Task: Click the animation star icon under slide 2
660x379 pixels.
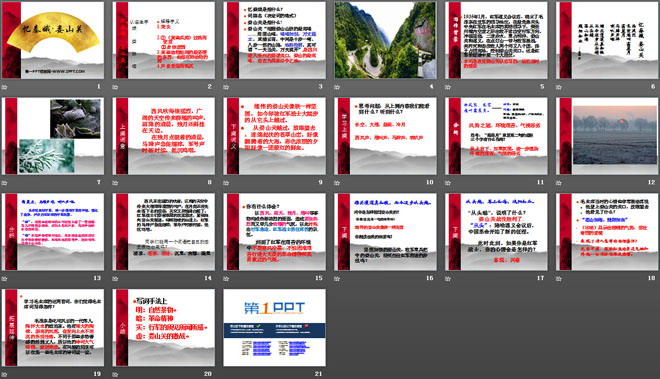Action: tap(115, 87)
